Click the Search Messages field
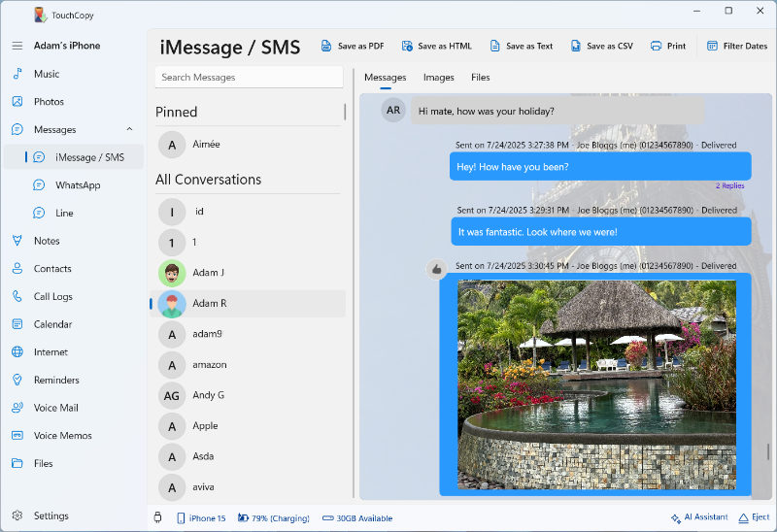Viewport: 777px width, 532px height. tap(249, 78)
